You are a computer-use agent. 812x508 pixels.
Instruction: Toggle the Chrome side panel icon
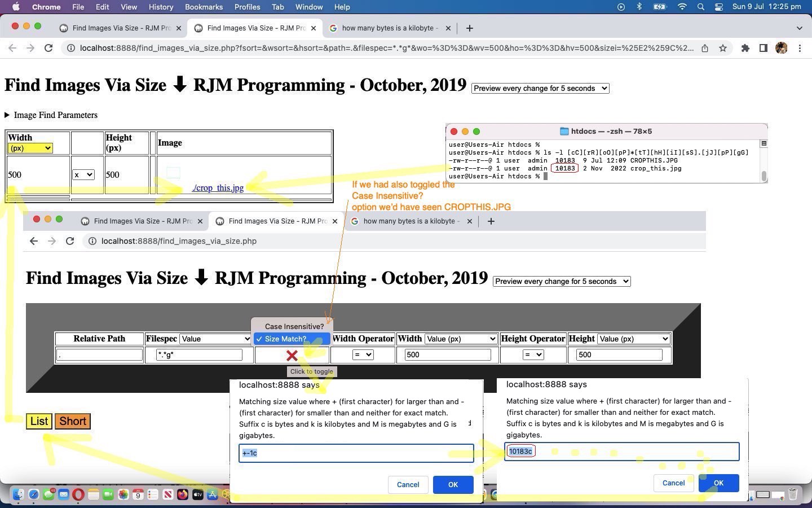coord(763,48)
